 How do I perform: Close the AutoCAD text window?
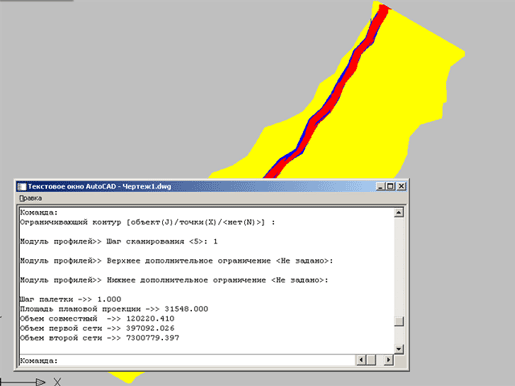coord(401,186)
